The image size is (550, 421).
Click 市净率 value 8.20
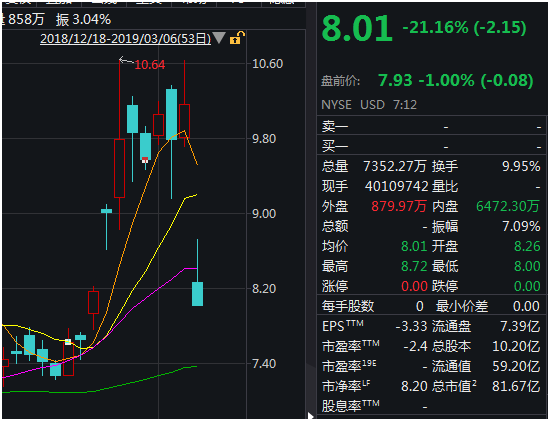pos(414,387)
